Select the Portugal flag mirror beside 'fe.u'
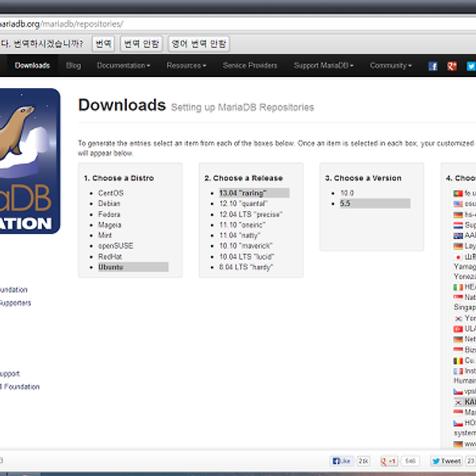 point(458,193)
